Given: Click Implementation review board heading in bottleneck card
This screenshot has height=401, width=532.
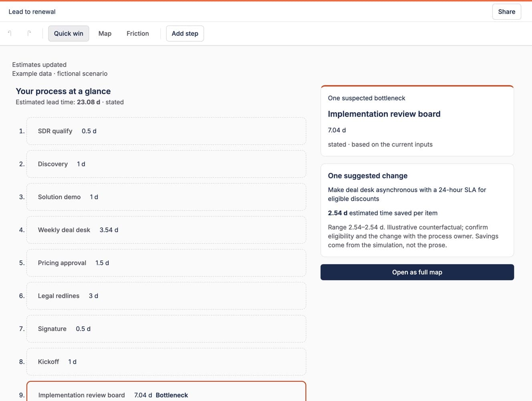Looking at the screenshot, I should (x=384, y=114).
